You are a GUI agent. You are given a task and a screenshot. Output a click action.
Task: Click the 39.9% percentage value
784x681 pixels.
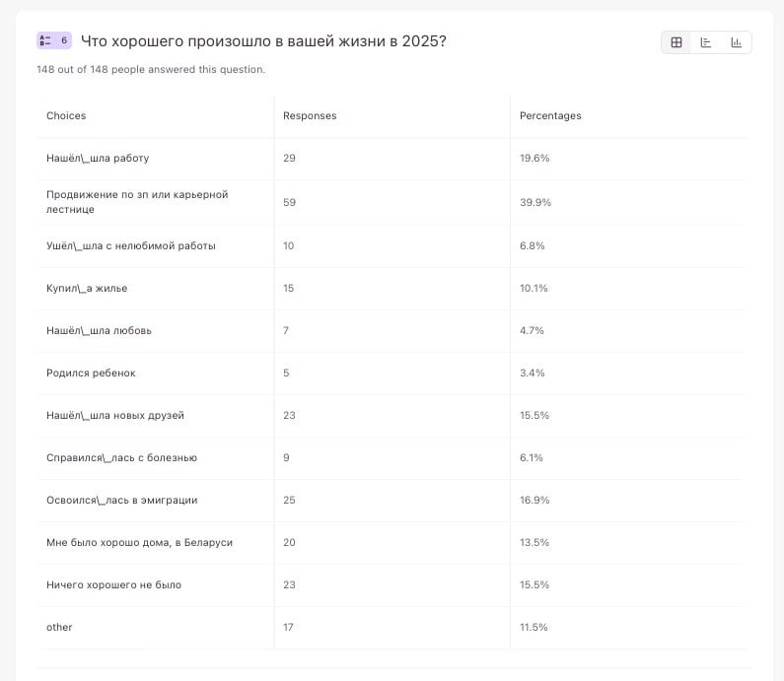535,202
